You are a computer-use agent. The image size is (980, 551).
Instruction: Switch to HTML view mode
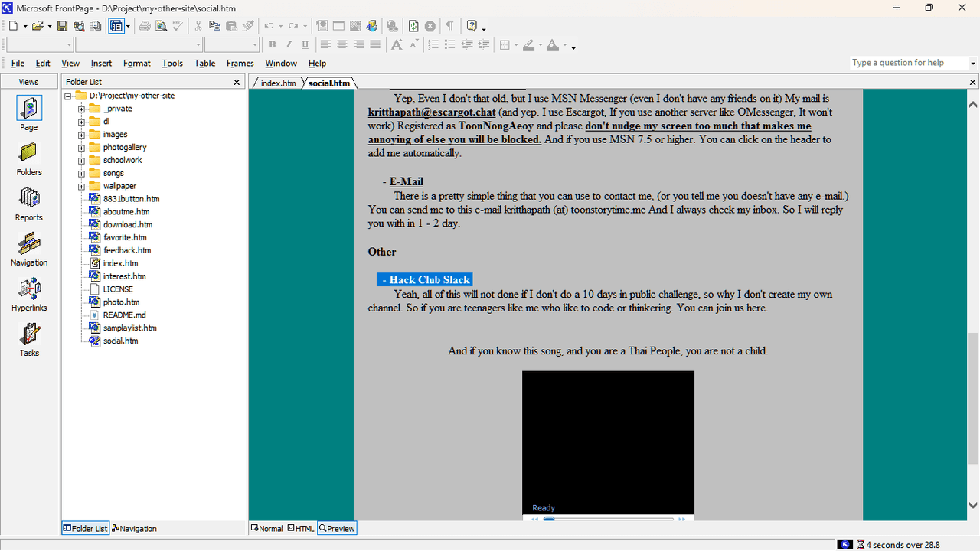[x=301, y=529]
